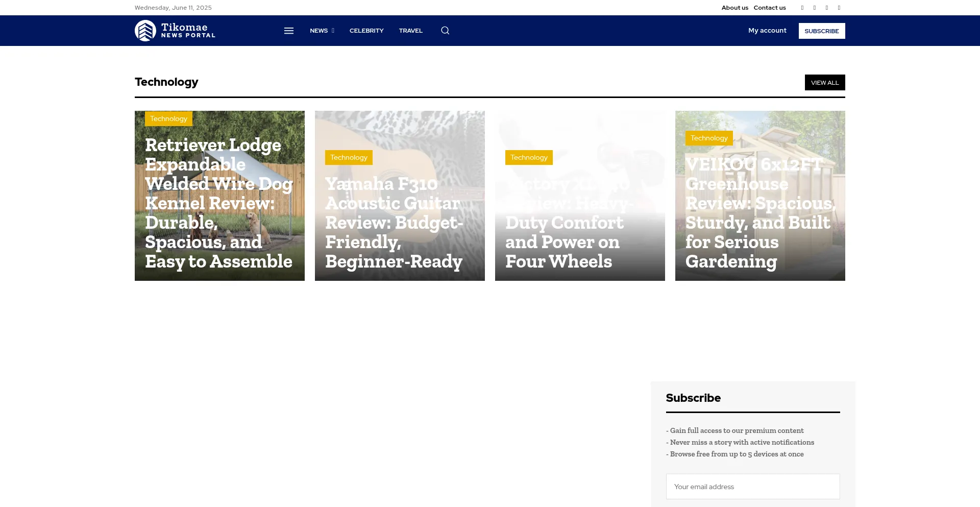The width and height of the screenshot is (980, 507).
Task: Go to My account
Action: (x=767, y=31)
